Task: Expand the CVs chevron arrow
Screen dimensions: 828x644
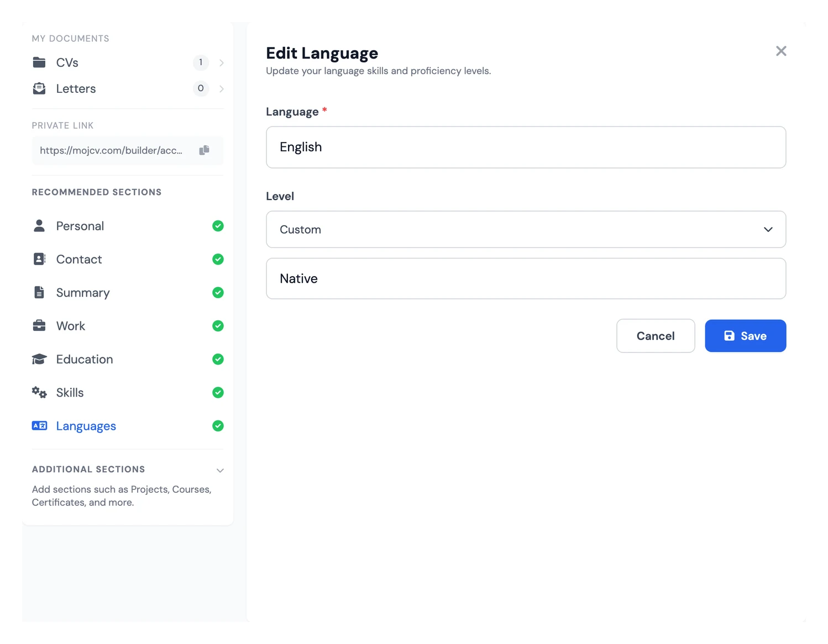Action: (x=221, y=63)
